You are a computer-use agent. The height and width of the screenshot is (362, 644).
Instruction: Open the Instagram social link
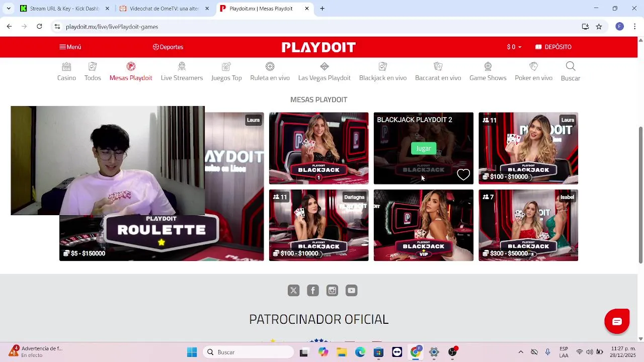[x=332, y=290]
